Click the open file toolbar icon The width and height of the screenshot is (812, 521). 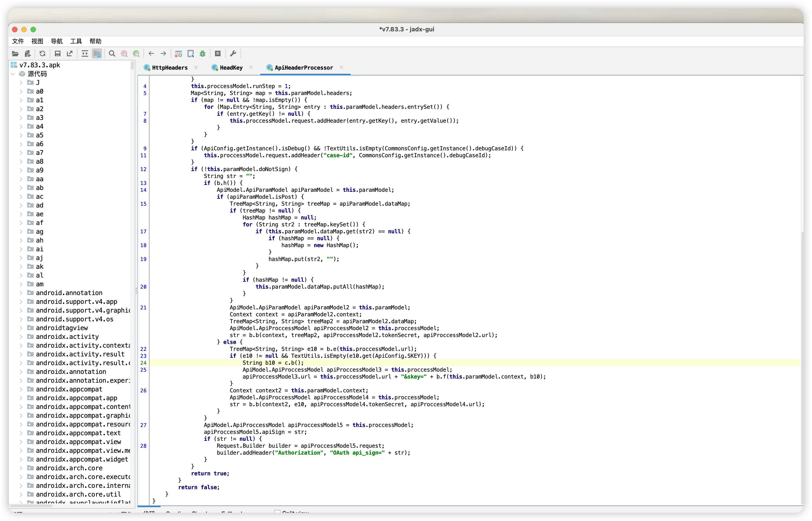click(x=15, y=53)
